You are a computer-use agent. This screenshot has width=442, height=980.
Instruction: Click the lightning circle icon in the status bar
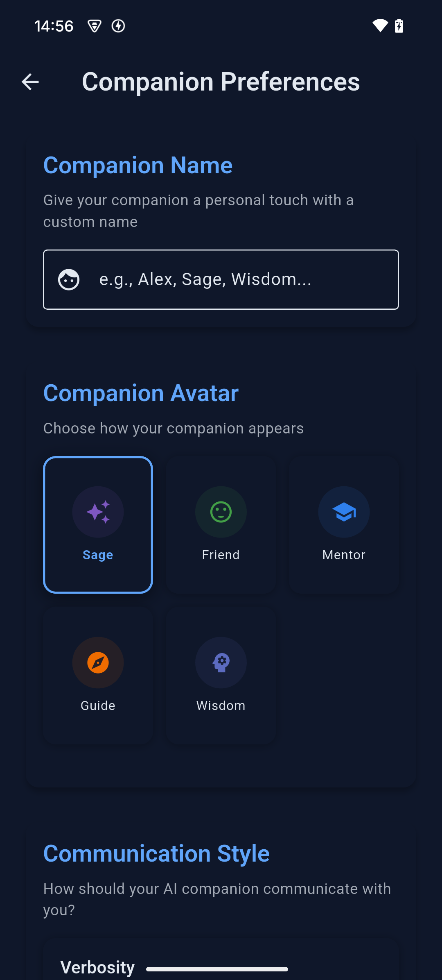pos(118,25)
